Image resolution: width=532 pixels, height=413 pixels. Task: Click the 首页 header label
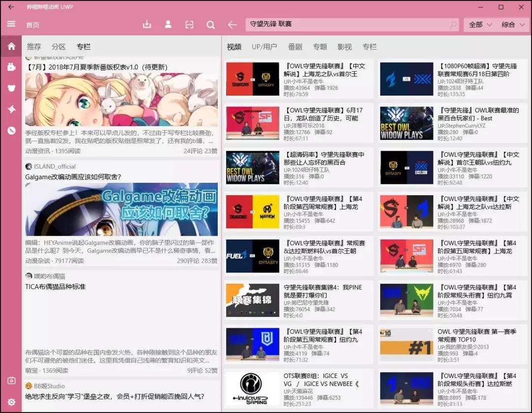pos(33,25)
